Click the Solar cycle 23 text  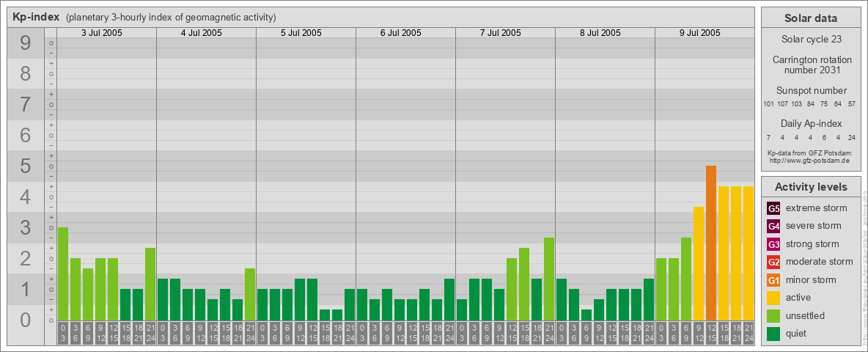point(811,40)
